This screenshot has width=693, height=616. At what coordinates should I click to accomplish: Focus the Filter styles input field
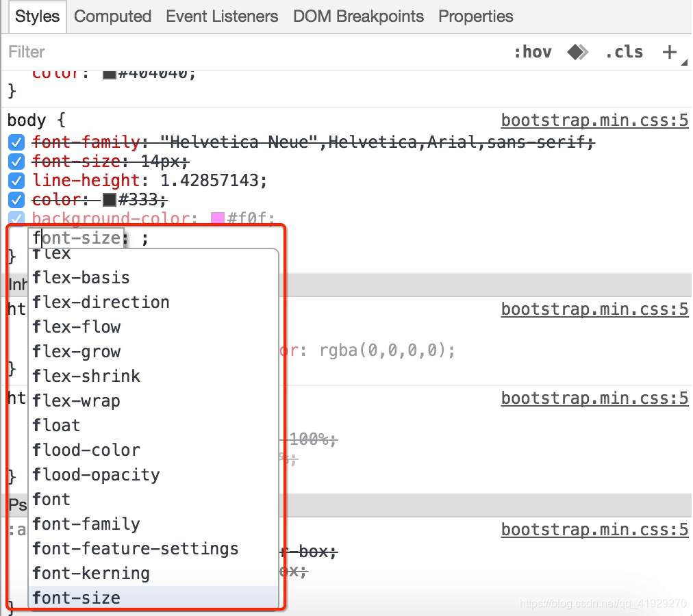(x=247, y=52)
